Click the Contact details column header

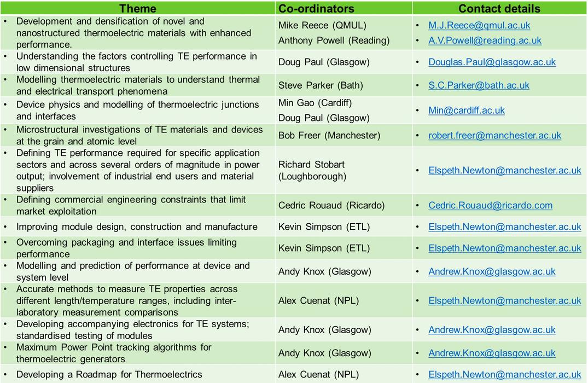point(499,8)
